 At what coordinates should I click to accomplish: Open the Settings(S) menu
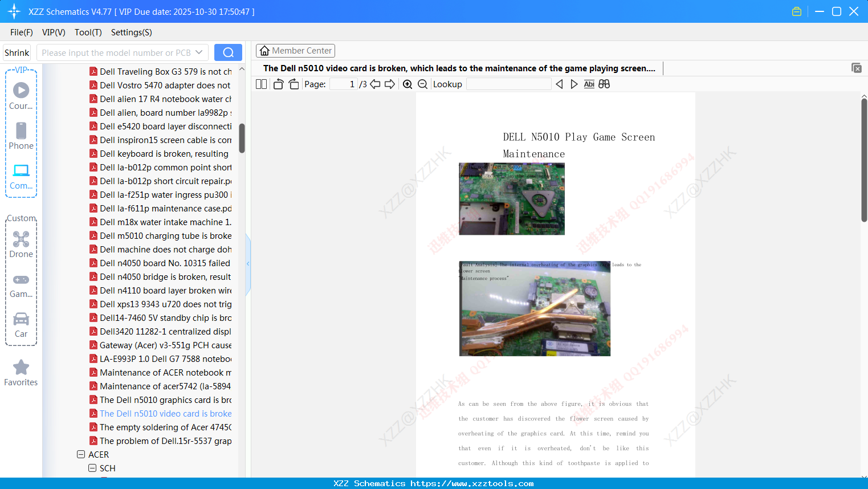click(x=132, y=32)
